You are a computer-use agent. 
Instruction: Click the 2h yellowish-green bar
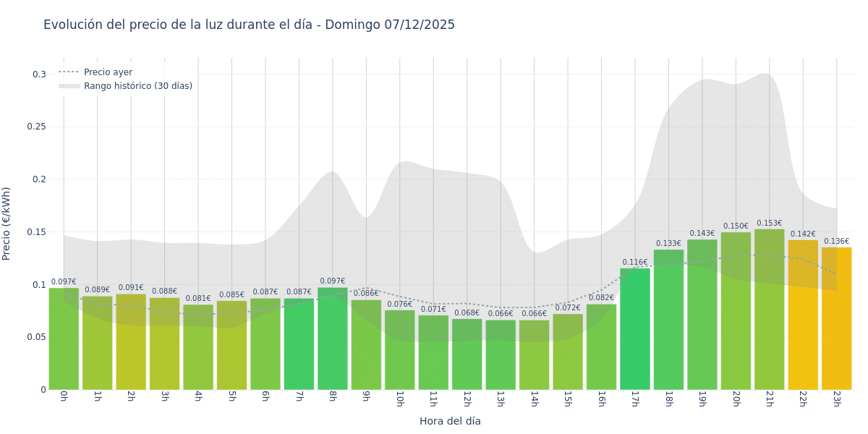[131, 344]
